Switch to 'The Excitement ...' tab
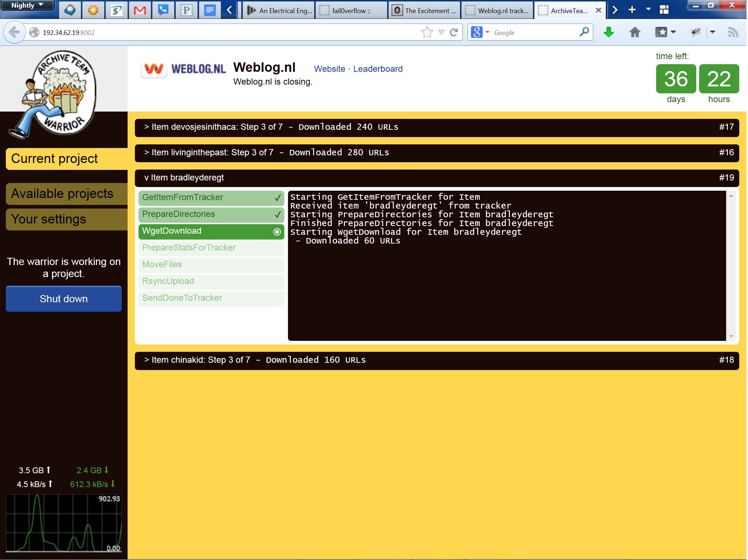Screen dimensions: 748x560 click(425, 11)
